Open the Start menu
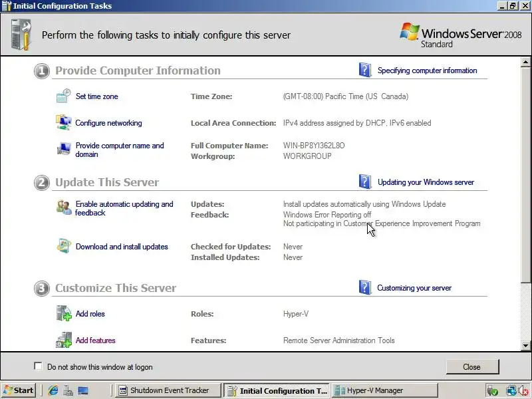The height and width of the screenshot is (399, 532). [x=19, y=390]
